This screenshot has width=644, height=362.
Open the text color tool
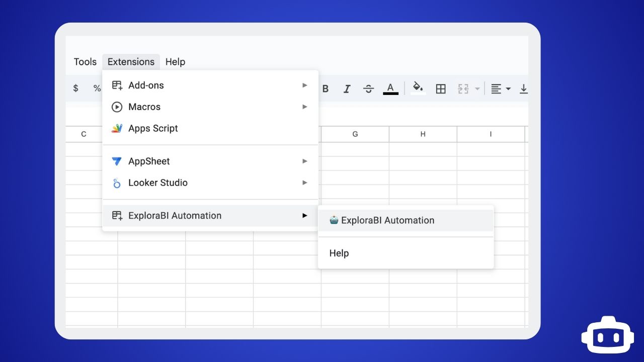coord(391,88)
